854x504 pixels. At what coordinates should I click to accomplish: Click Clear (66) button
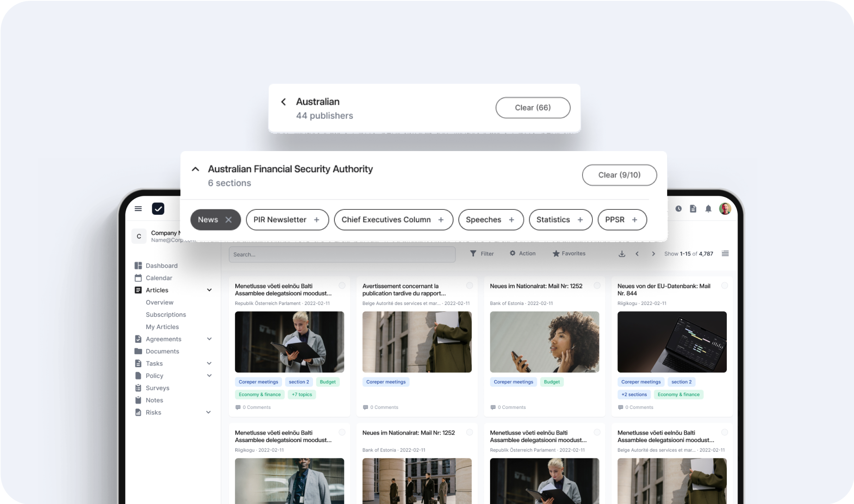[533, 108]
